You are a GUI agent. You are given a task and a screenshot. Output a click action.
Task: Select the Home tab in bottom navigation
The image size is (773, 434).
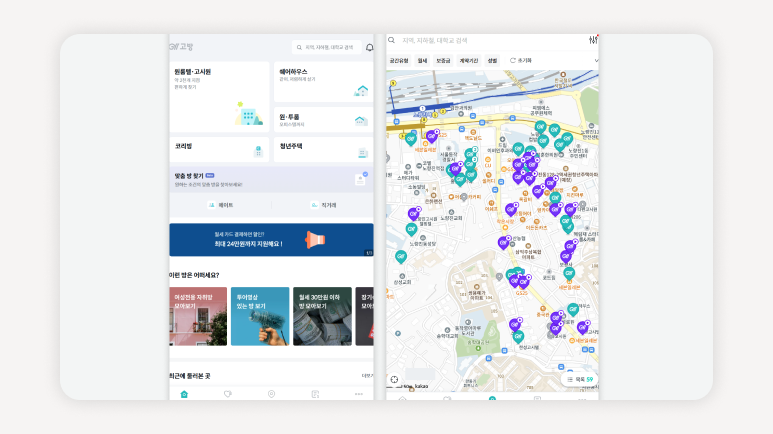pos(184,394)
